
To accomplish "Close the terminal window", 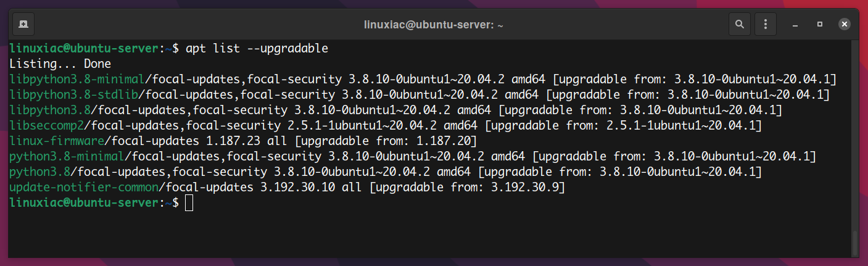I will tap(844, 25).
